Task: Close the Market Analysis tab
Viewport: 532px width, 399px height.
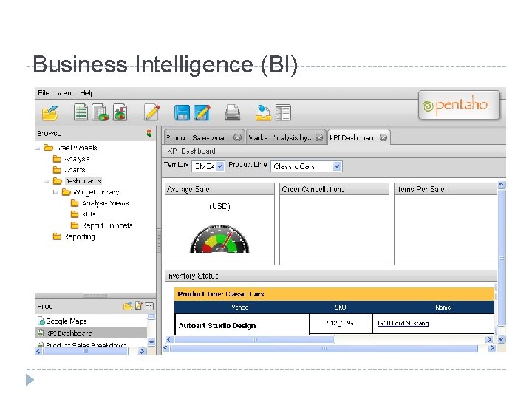Action: point(319,137)
